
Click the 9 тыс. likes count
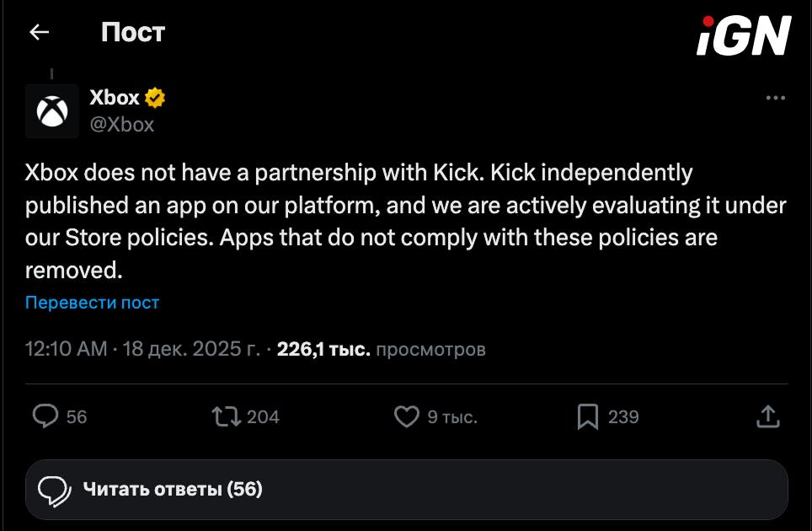(x=452, y=417)
